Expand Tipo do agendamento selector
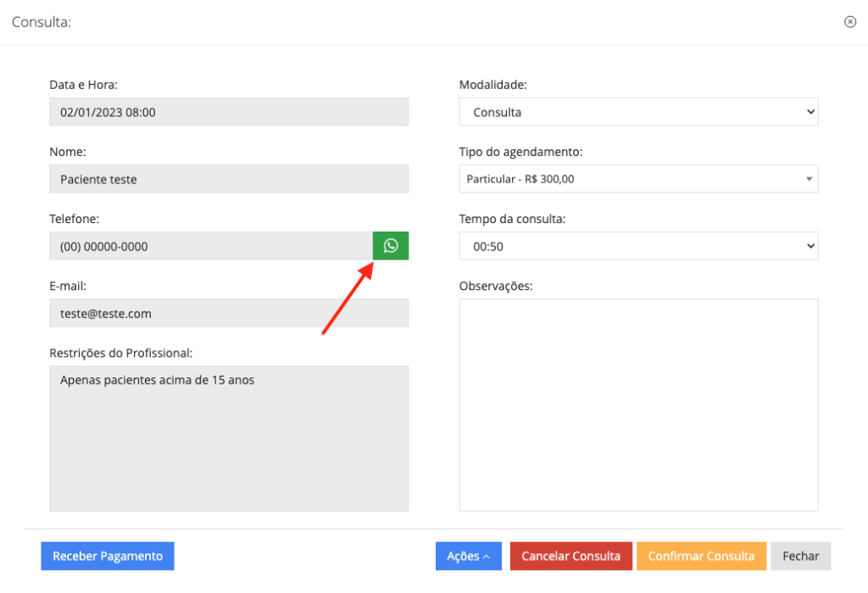 click(x=638, y=179)
